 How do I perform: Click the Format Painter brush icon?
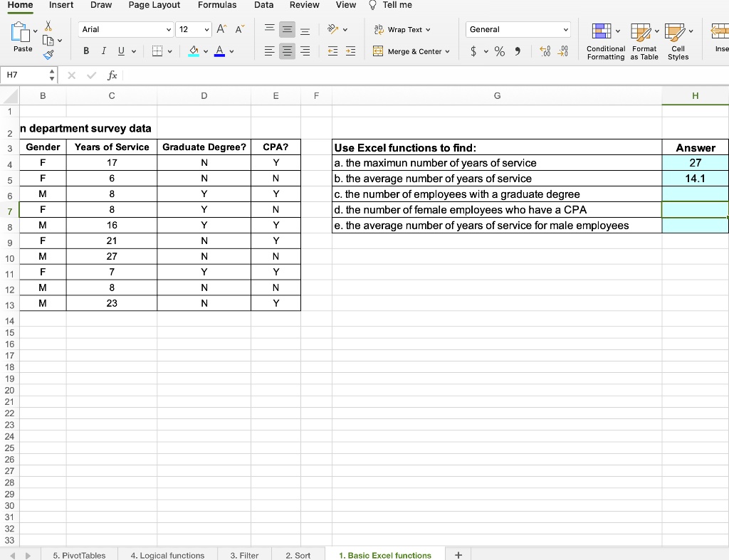(x=48, y=55)
